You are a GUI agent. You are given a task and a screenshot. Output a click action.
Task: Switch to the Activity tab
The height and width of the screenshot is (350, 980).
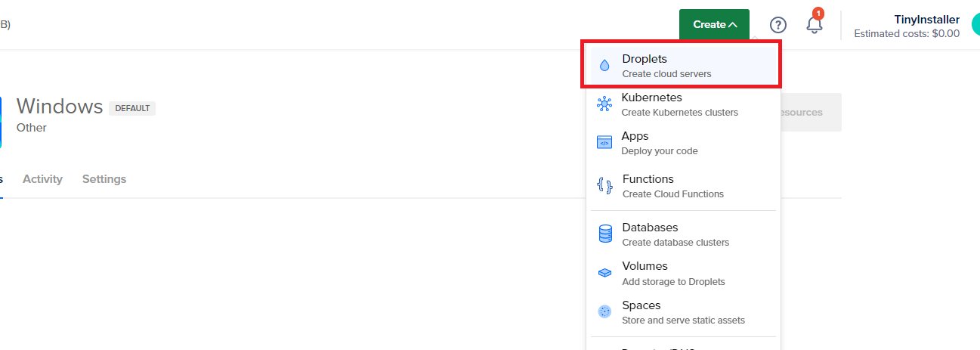(x=42, y=179)
